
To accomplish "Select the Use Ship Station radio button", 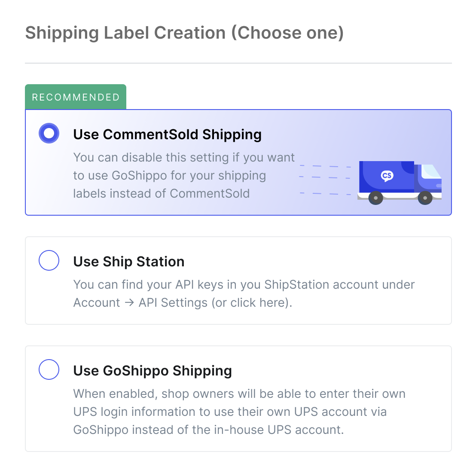I will (x=49, y=260).
